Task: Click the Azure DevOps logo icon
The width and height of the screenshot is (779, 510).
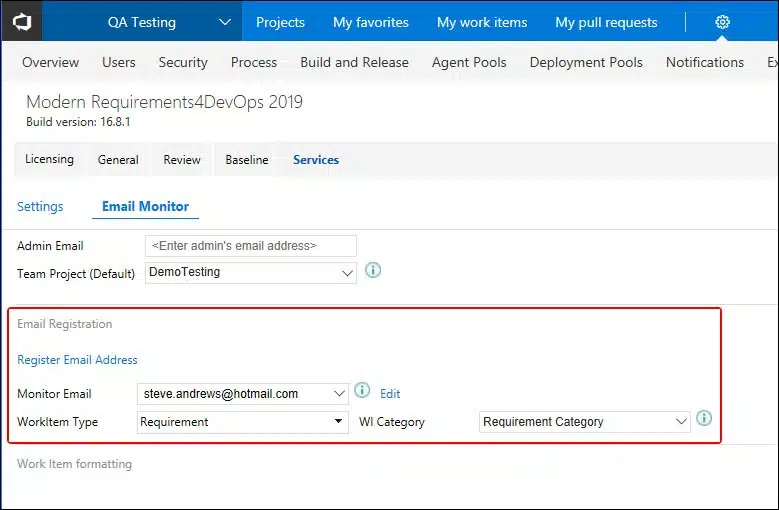Action: point(21,21)
